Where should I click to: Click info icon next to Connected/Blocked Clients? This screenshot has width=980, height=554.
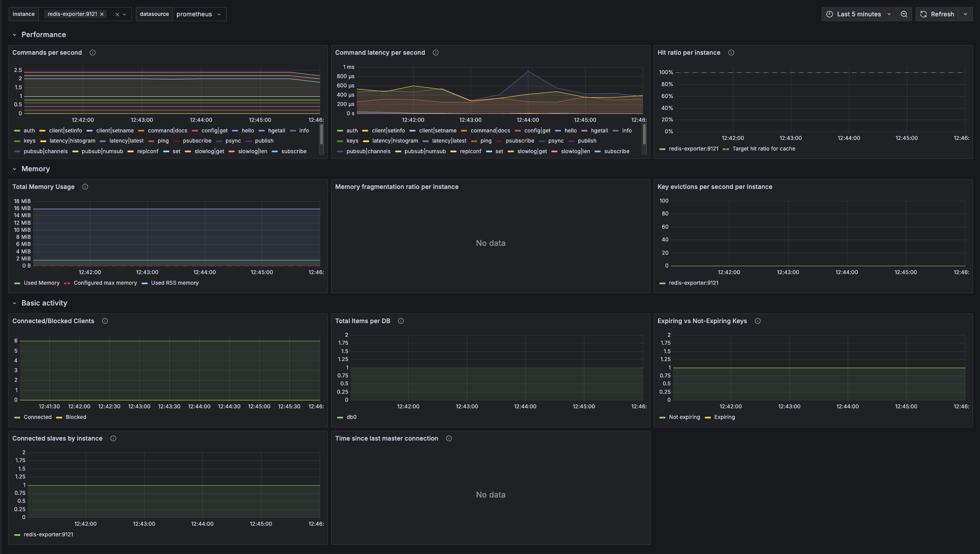[x=105, y=321]
